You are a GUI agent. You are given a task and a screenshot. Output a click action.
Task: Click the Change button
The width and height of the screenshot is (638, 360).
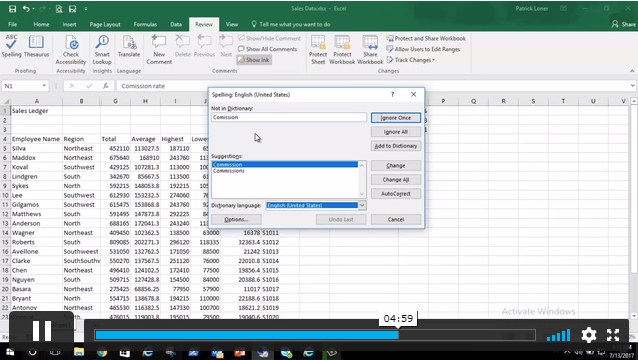[x=395, y=166]
